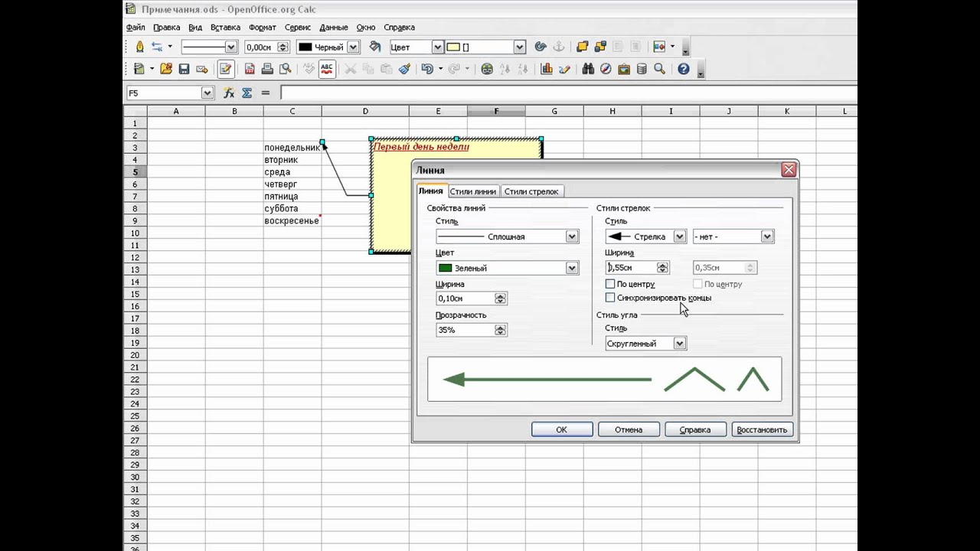The image size is (980, 551).
Task: Click the transparency 35% stepper
Action: click(x=501, y=330)
